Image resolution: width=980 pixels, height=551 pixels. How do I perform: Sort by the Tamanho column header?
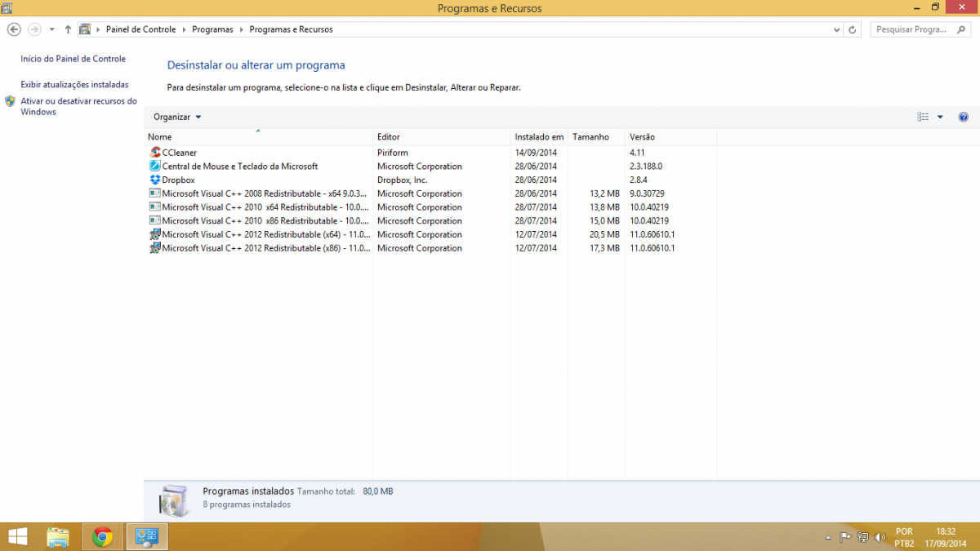(596, 136)
